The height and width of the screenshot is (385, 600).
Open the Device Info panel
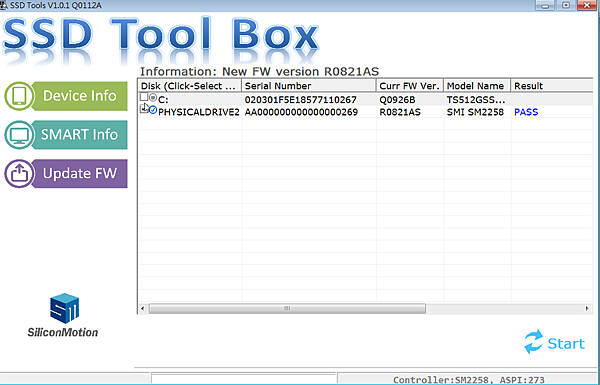coord(66,96)
